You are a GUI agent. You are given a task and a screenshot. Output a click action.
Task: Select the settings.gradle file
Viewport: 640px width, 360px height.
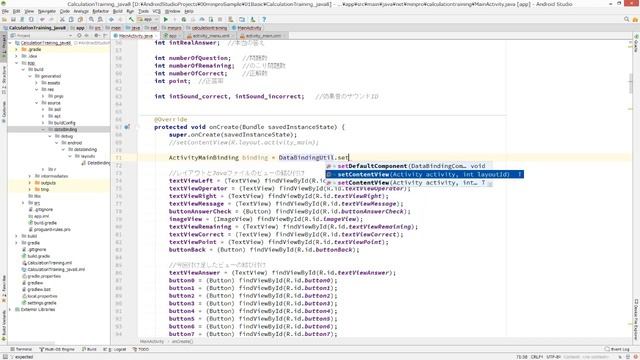(39, 303)
